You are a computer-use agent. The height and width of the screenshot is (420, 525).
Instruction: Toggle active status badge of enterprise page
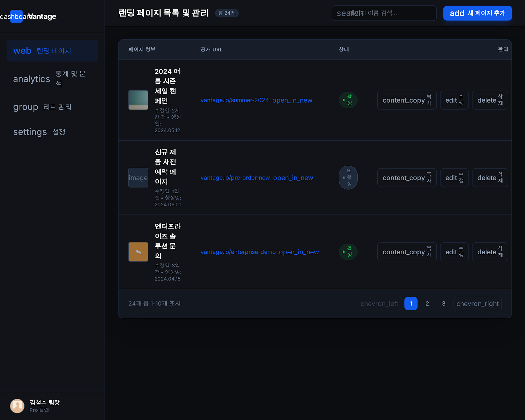pos(348,252)
